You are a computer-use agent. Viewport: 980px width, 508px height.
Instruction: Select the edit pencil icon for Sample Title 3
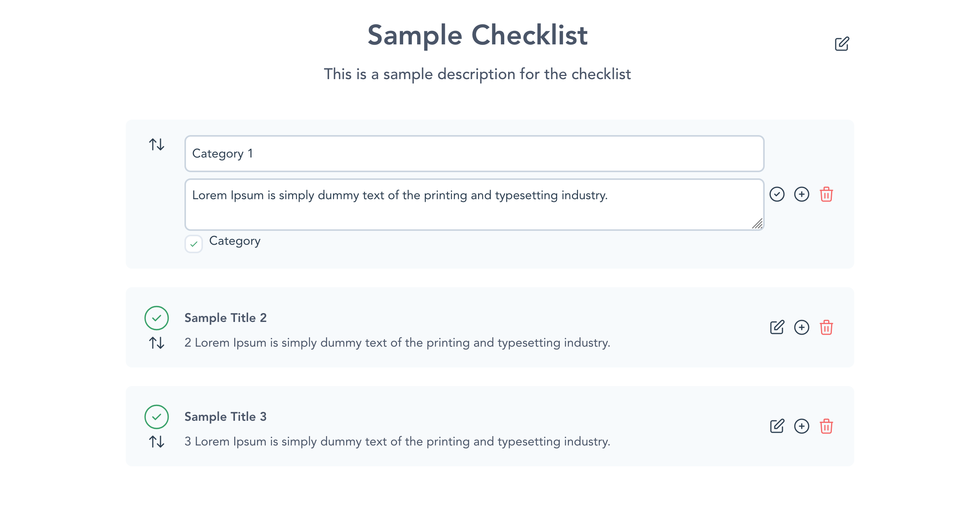[777, 426]
